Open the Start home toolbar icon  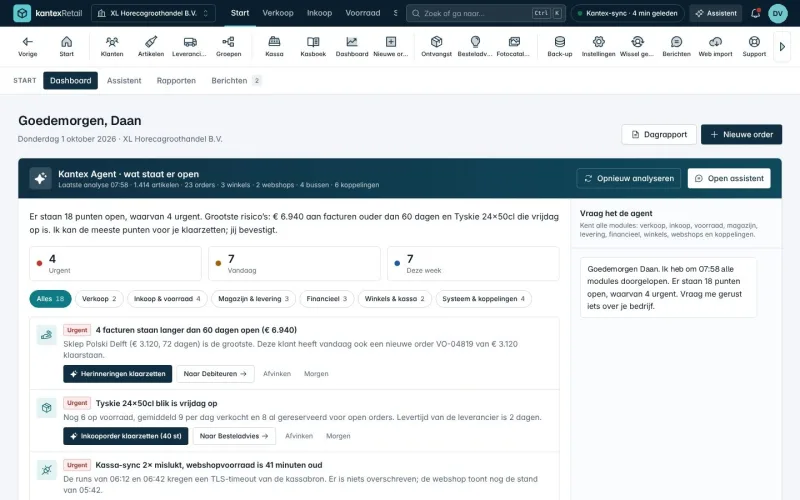(66, 46)
